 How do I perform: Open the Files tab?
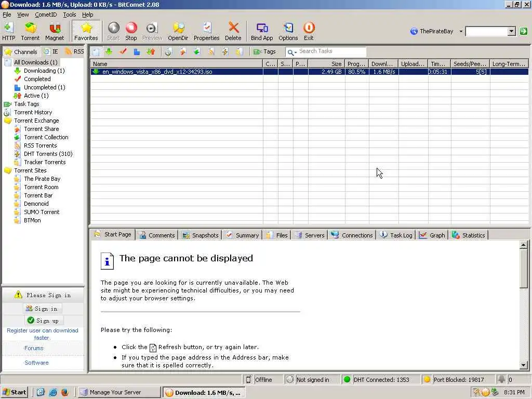click(277, 235)
